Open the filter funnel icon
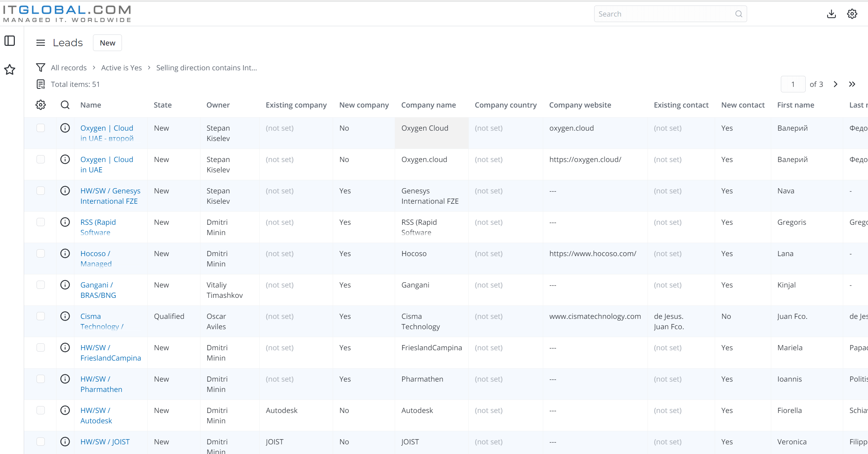Screen dimensions: 868x454 pyautogui.click(x=41, y=68)
